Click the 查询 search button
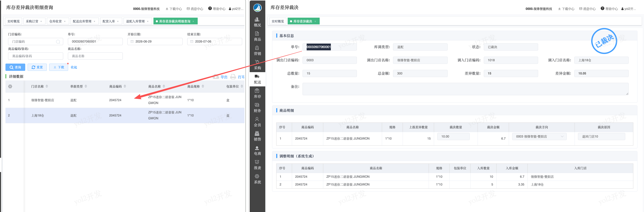The image size is (644, 212). pos(15,67)
